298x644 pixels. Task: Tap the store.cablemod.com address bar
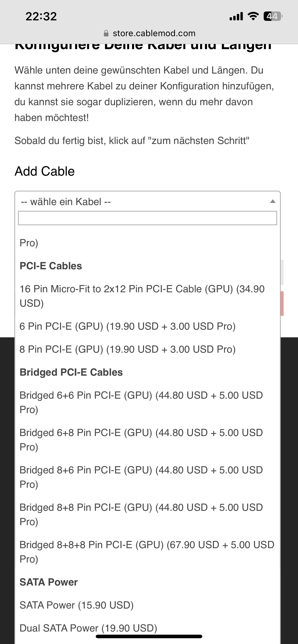click(x=154, y=33)
